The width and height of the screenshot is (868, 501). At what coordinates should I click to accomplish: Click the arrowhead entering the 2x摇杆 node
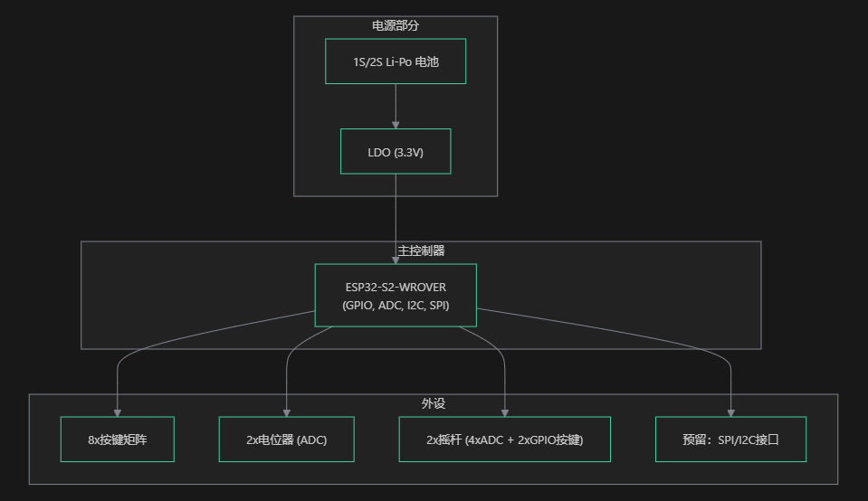(x=505, y=412)
